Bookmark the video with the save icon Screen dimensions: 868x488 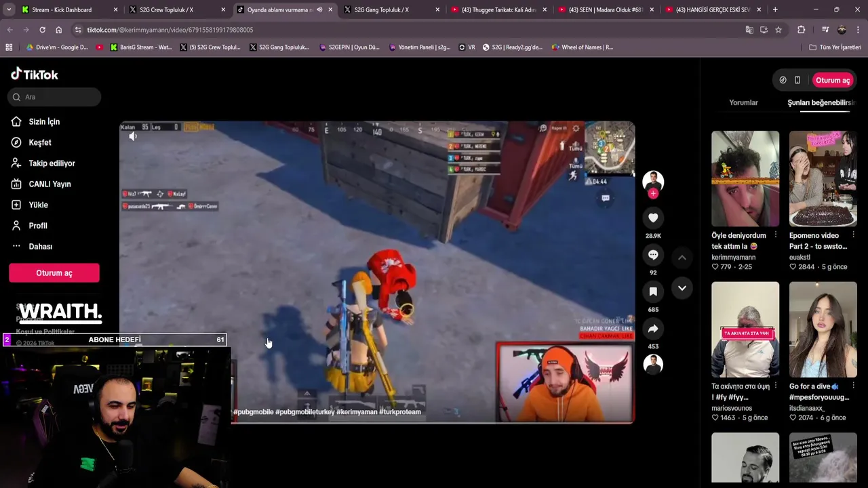pos(653,291)
